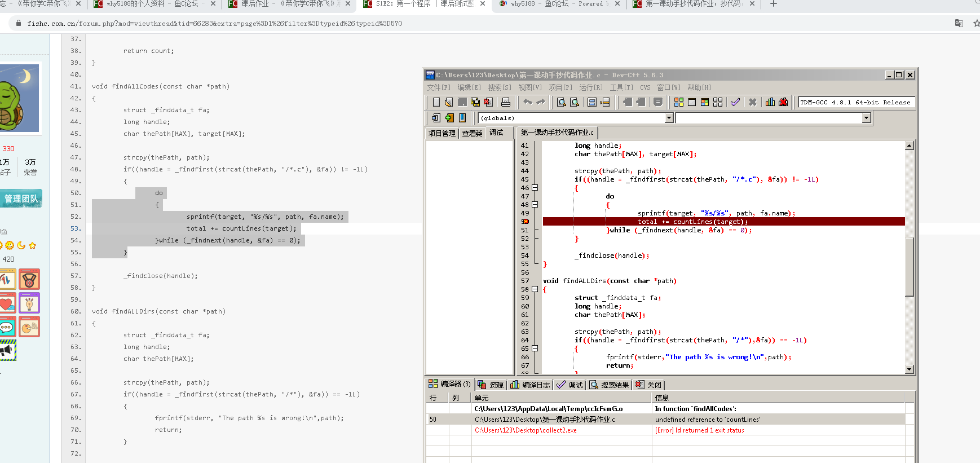980x463 pixels.
Task: Switch to the 项目管理 panel tab
Action: tap(442, 133)
